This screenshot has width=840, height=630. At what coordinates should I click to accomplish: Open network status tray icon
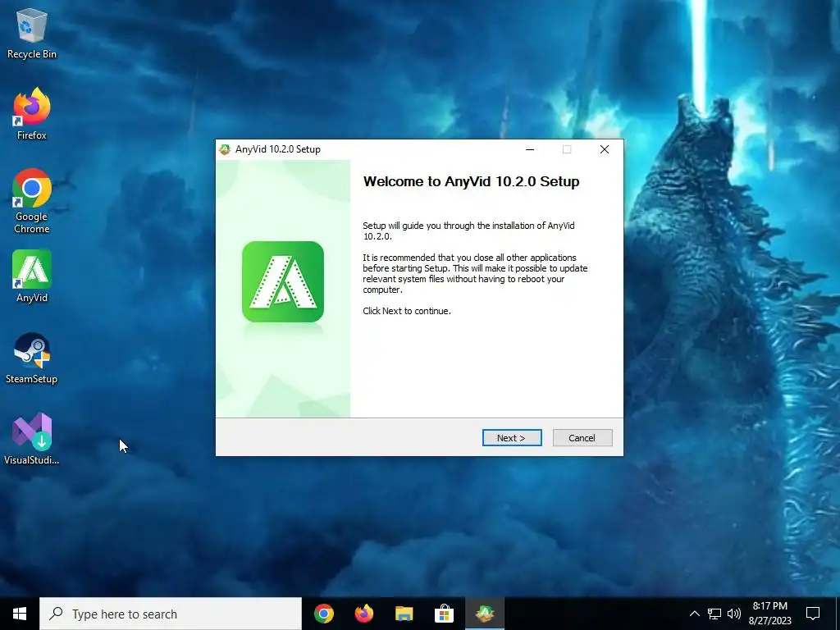point(714,614)
